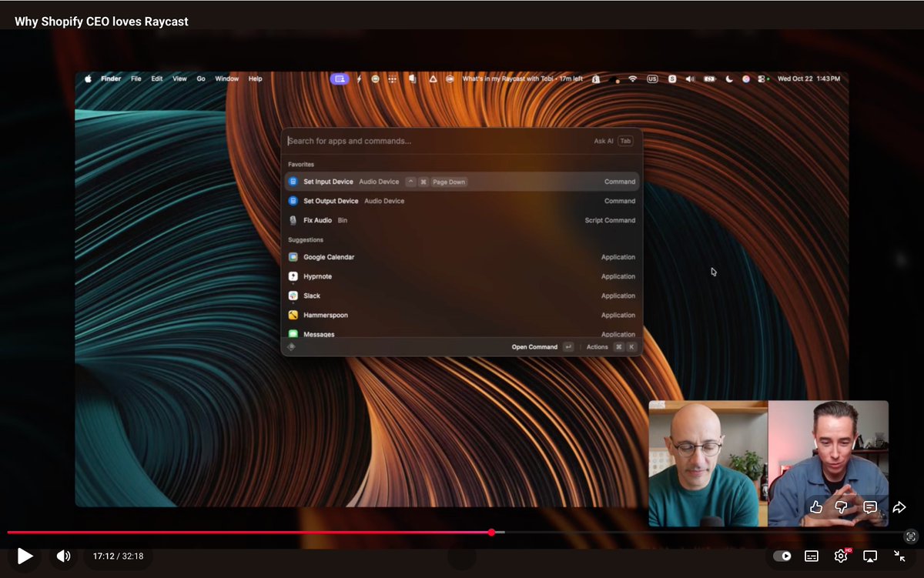Click the US keyboard input source icon
The height and width of the screenshot is (578, 924).
(x=652, y=79)
